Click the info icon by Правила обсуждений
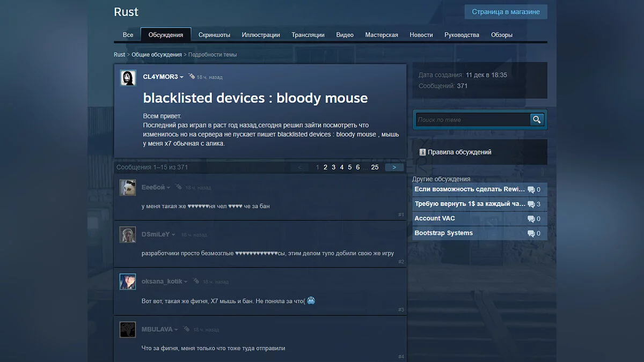The width and height of the screenshot is (644, 362). [x=422, y=152]
